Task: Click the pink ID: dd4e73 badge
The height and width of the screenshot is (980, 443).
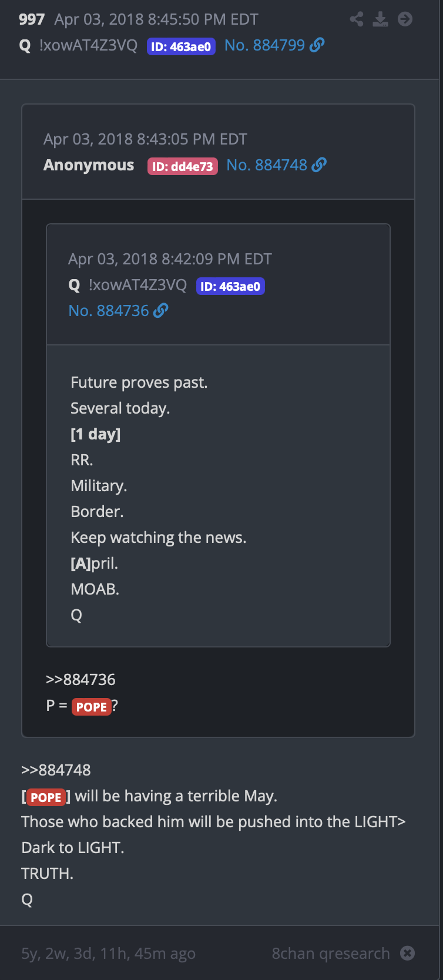Action: point(183,166)
